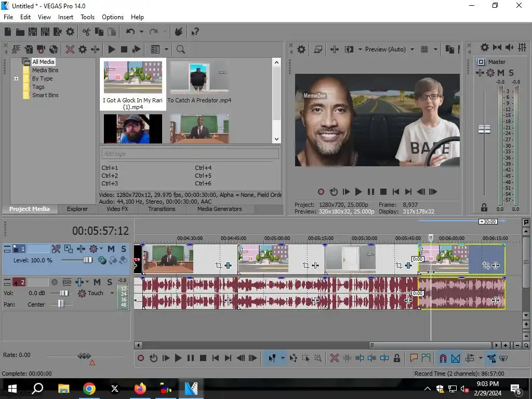
Task: Toggle Solo on video track 1
Action: click(124, 249)
